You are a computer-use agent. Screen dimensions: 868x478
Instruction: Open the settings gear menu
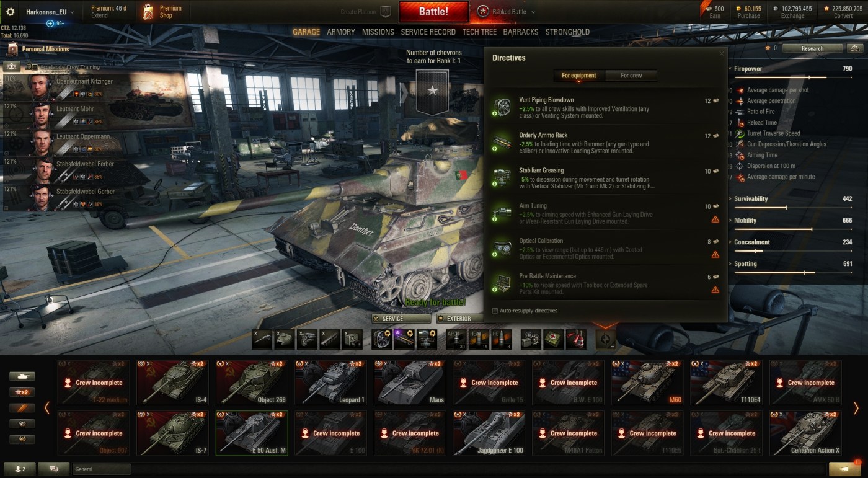(10, 12)
